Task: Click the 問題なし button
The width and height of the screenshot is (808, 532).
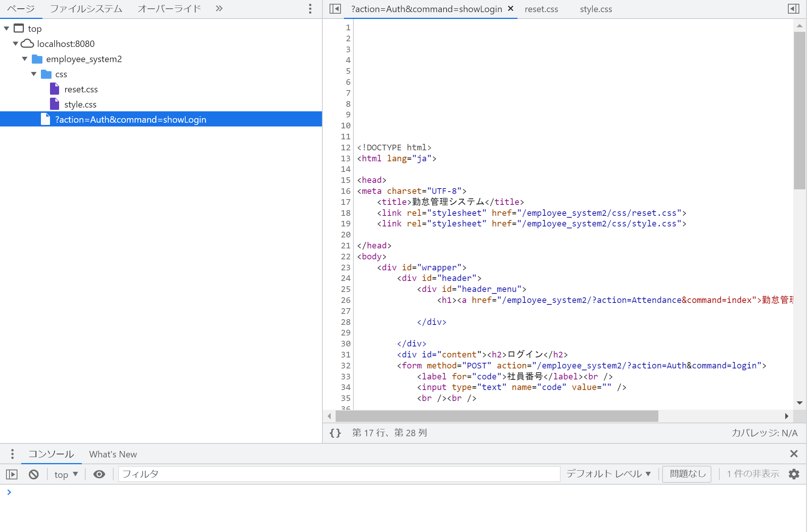Action: [x=686, y=473]
